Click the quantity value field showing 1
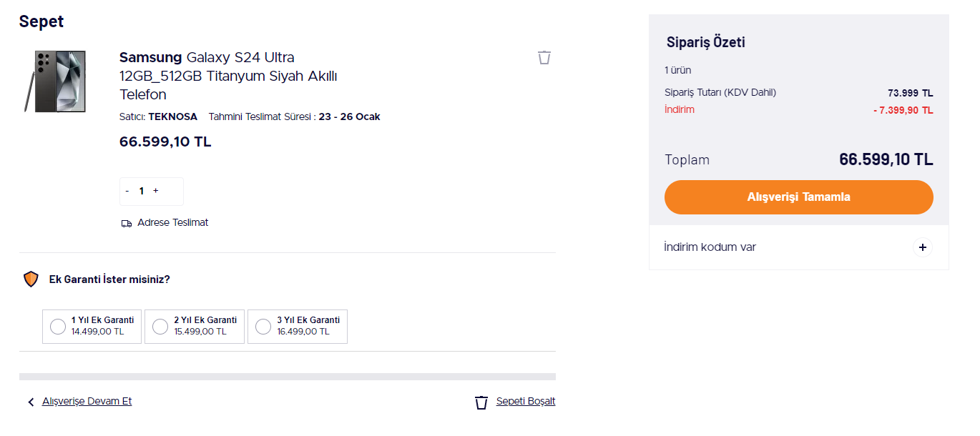Image resolution: width=980 pixels, height=436 pixels. [142, 191]
